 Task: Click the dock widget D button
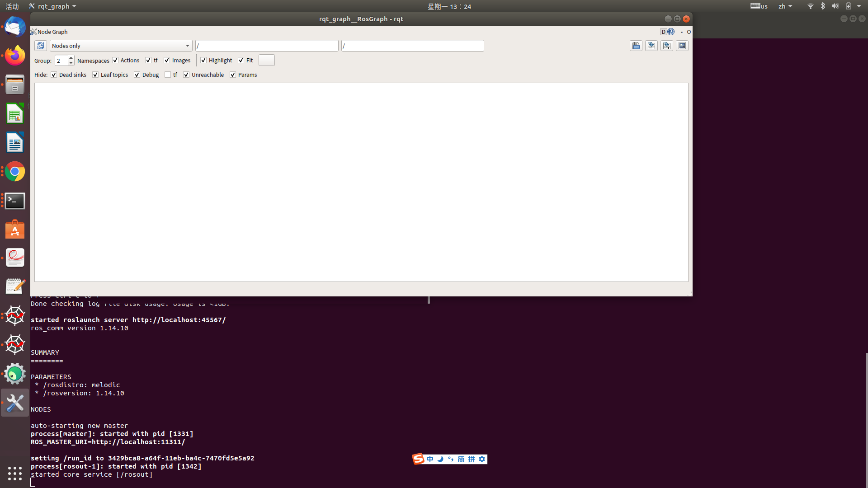tap(663, 32)
